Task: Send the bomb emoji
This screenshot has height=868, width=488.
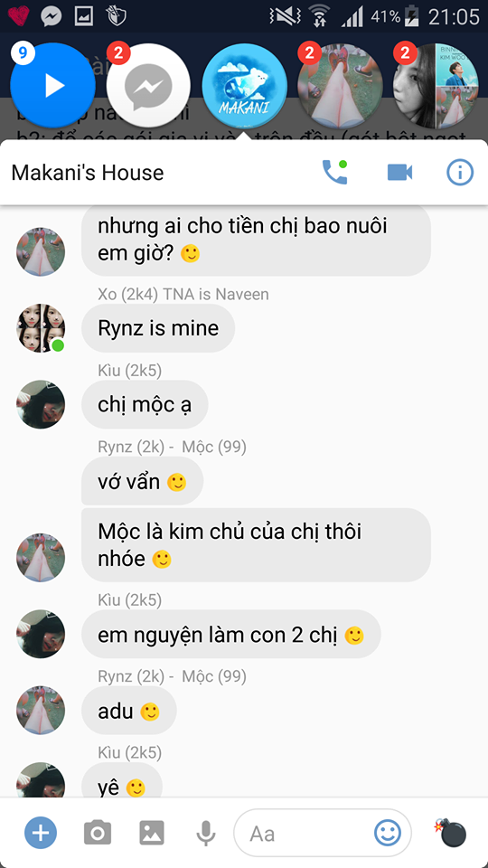Action: pos(450,832)
